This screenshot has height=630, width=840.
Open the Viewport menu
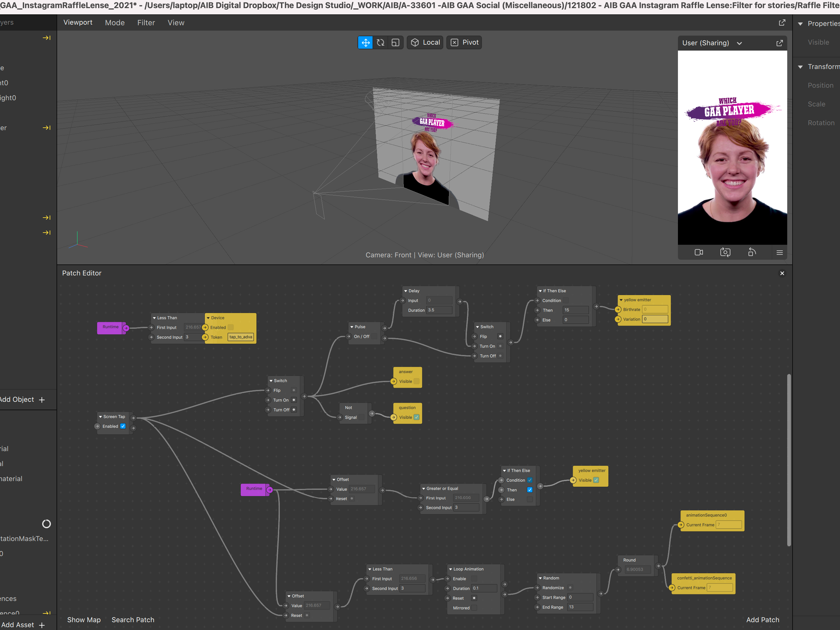click(78, 23)
